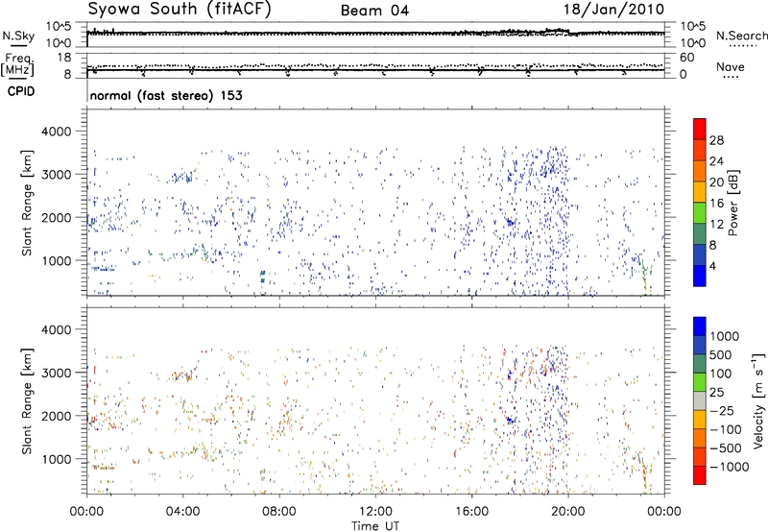Image resolution: width=768 pixels, height=532 pixels.
Task: Click the '1000' Velocity colorbar tick label
Action: click(724, 336)
